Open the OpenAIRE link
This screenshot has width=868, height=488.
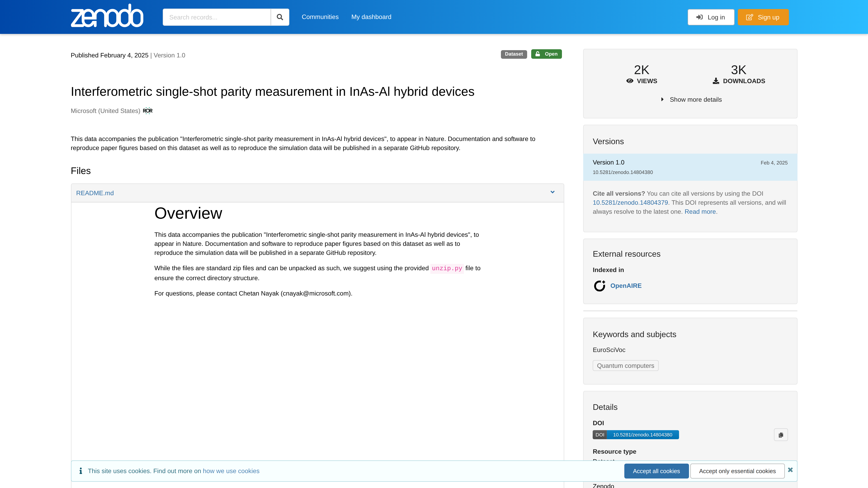(x=626, y=286)
